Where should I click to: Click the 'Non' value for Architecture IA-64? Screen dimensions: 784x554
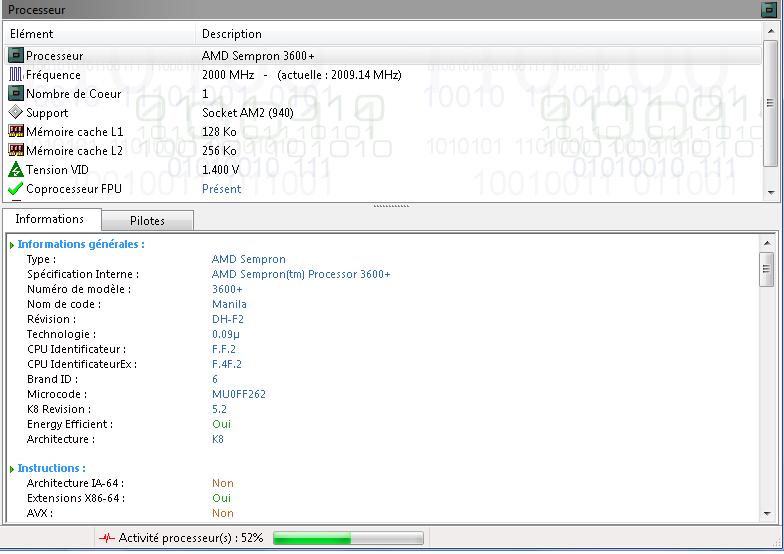[222, 483]
